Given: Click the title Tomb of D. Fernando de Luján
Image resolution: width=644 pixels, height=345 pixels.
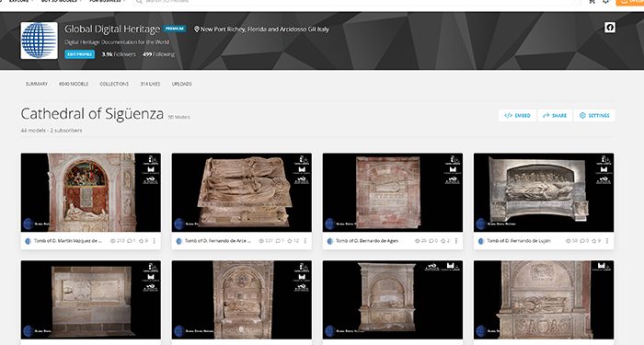Looking at the screenshot, I should [x=519, y=241].
